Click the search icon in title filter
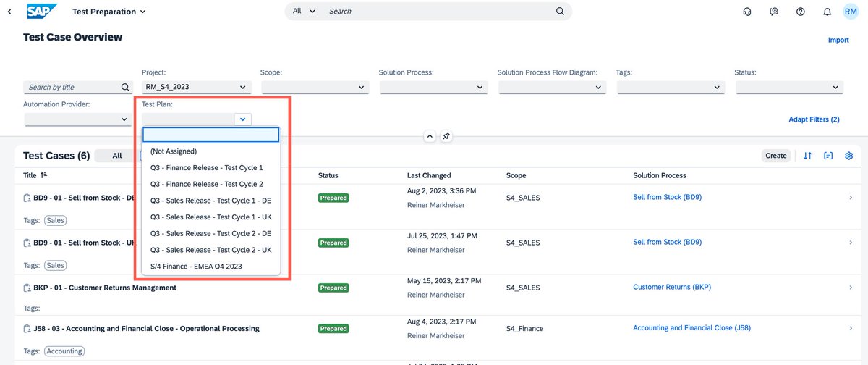This screenshot has width=868, height=365. pos(125,87)
